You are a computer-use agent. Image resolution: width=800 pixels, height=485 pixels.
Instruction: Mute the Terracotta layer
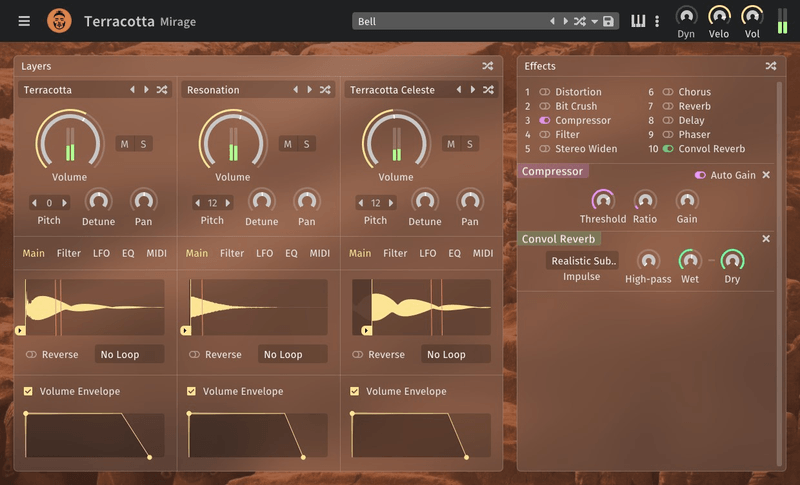(125, 144)
